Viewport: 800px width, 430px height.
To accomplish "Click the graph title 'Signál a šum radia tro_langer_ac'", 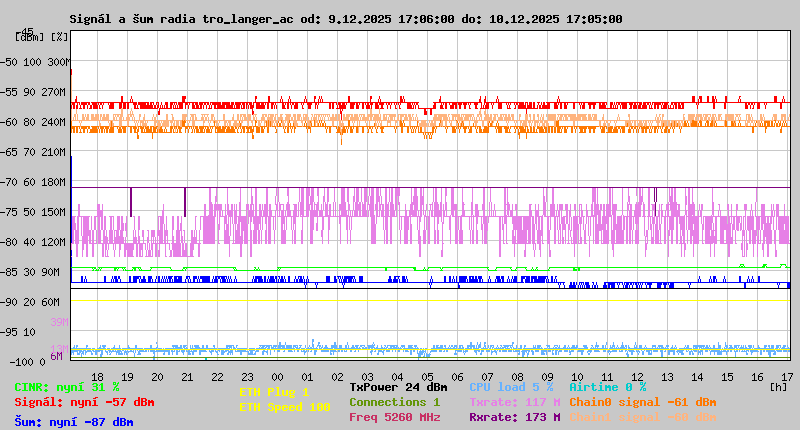I will (181, 19).
